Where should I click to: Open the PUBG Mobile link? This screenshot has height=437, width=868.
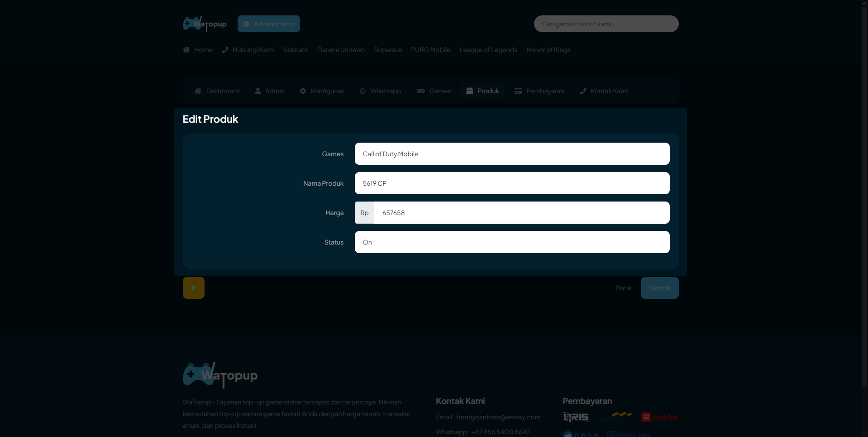(431, 50)
